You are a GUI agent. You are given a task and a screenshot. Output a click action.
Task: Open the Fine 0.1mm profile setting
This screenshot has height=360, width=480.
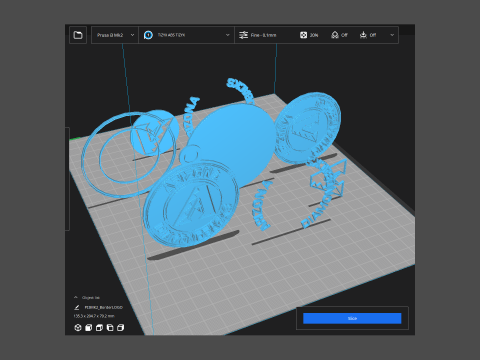click(x=263, y=35)
